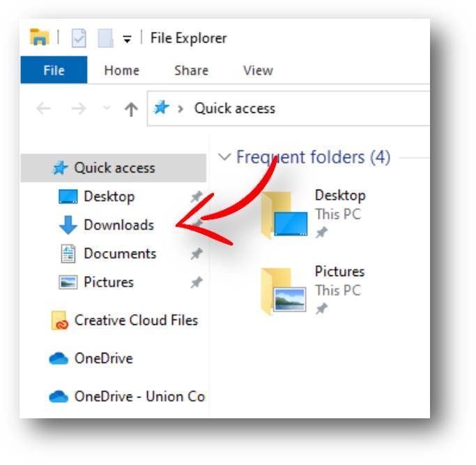
Task: Click the Up arrow navigation button
Action: click(131, 109)
